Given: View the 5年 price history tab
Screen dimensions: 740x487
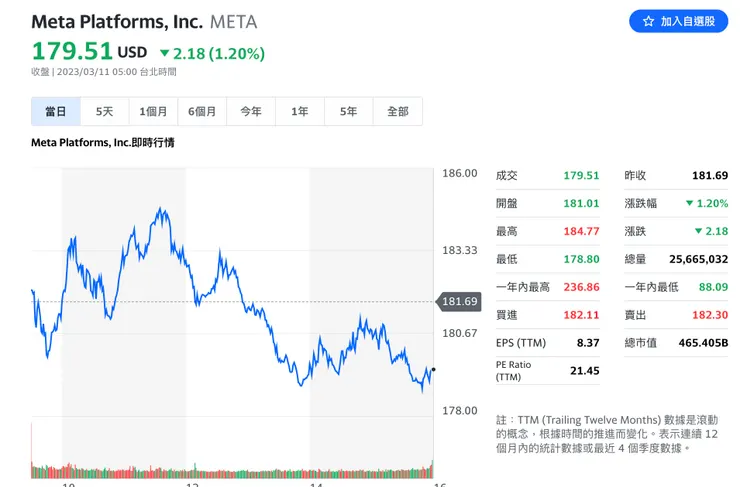Looking at the screenshot, I should point(348,112).
